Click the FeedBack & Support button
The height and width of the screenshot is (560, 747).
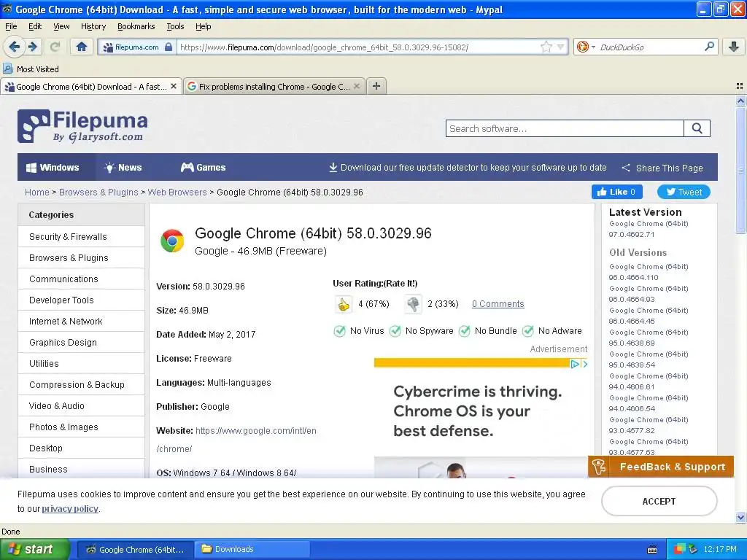[x=661, y=467]
